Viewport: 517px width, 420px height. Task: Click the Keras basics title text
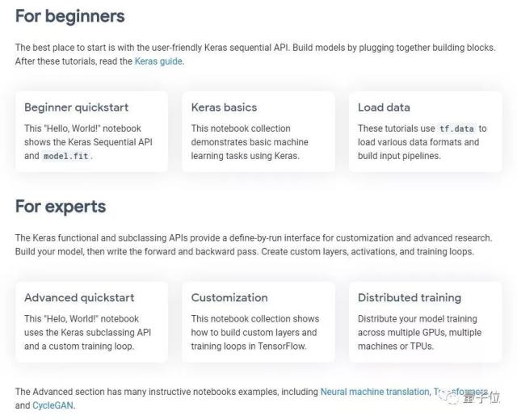[224, 107]
